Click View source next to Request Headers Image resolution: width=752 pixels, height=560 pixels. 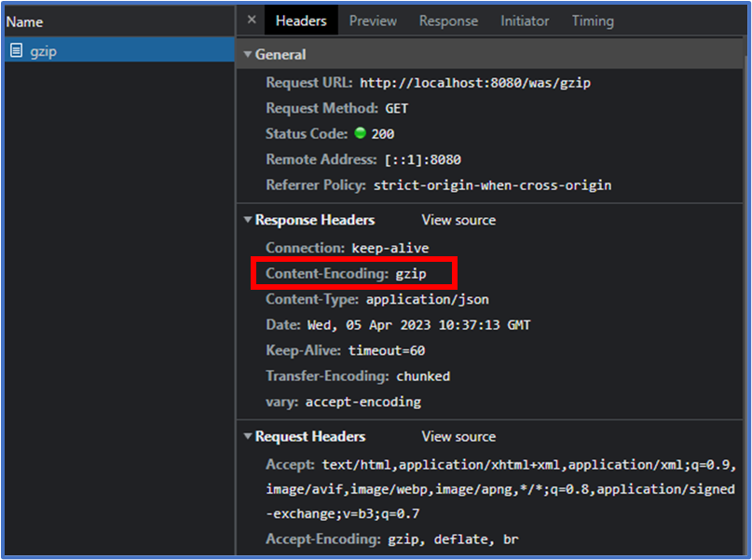(458, 436)
